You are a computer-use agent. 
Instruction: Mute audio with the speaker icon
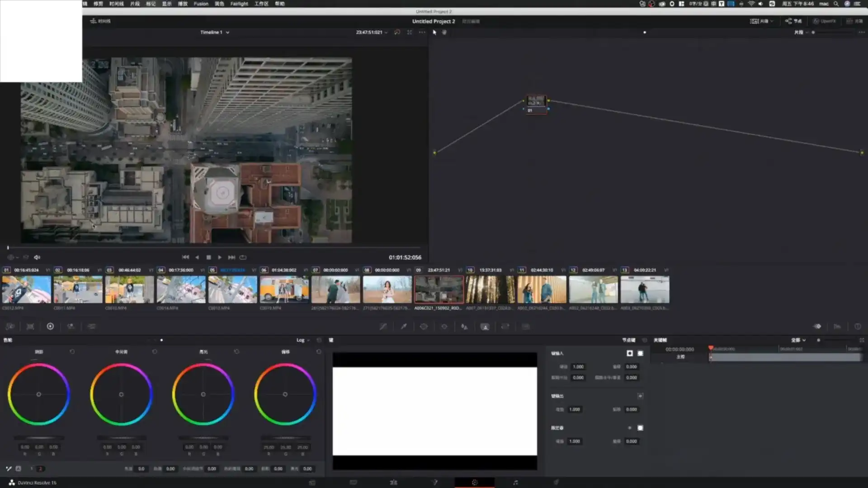[x=37, y=257]
